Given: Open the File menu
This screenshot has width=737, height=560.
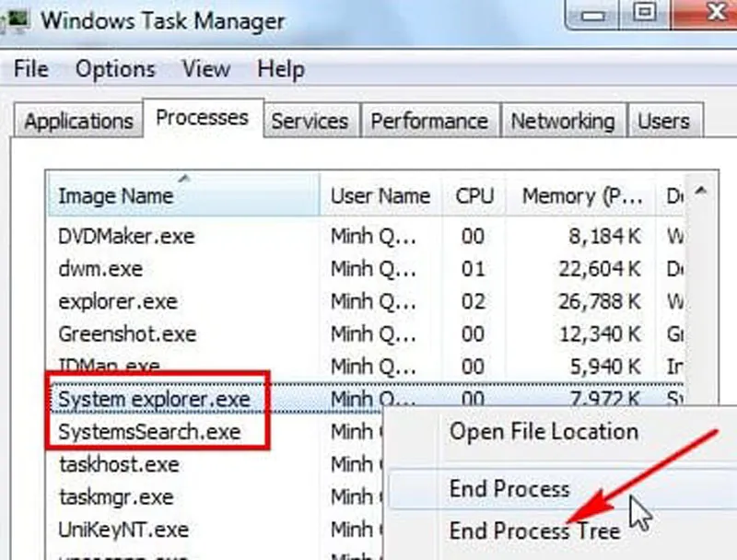Looking at the screenshot, I should pos(32,69).
